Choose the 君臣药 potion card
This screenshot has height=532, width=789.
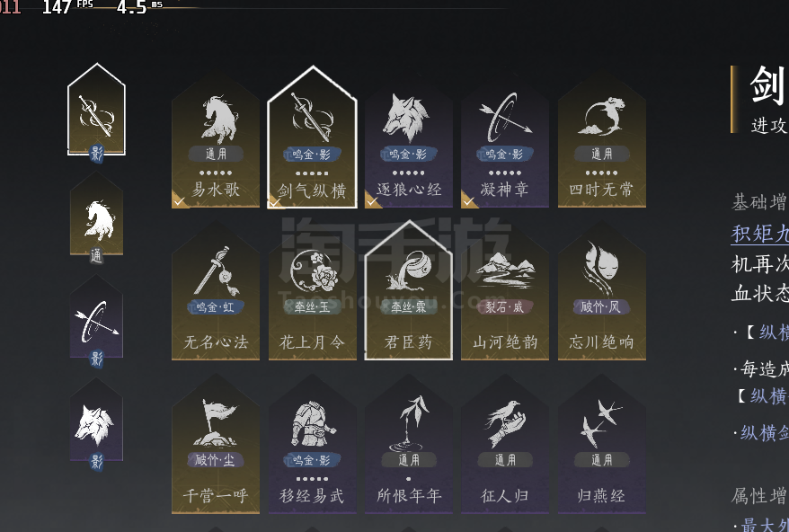[409, 292]
